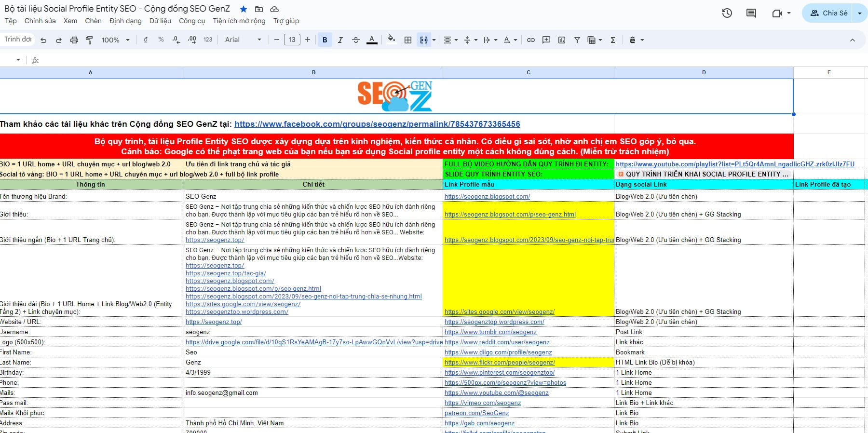Click the Insert chart icon

[562, 40]
